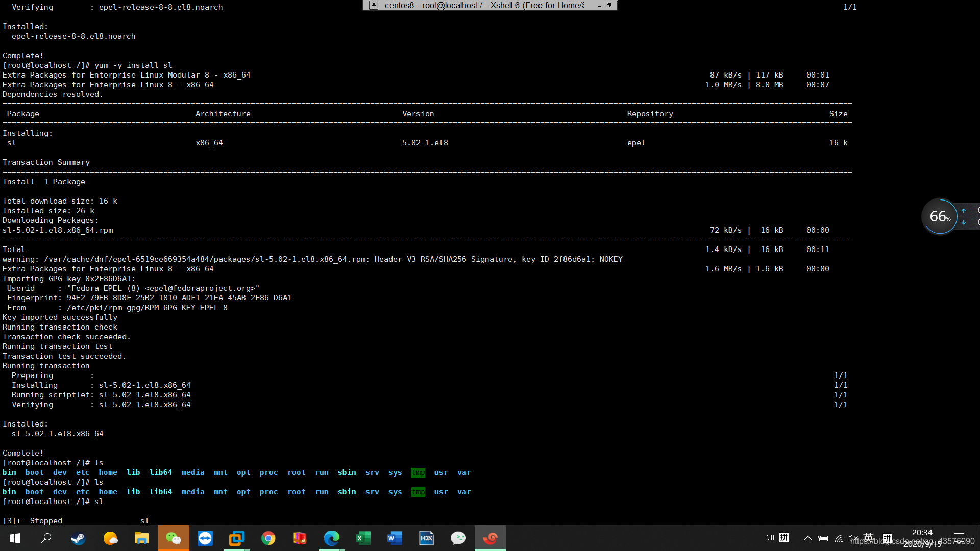The image size is (980, 551).
Task: Open File Explorer from the taskbar
Action: pos(142,538)
